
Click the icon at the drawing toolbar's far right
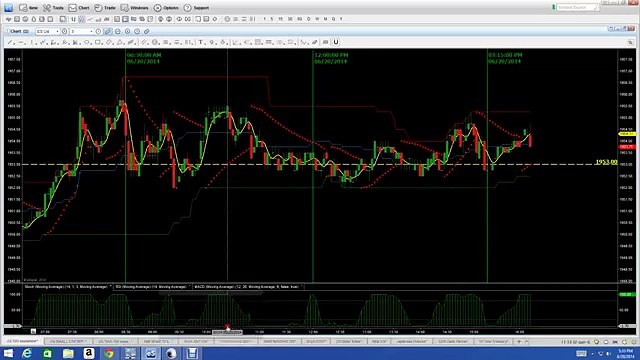tap(631, 42)
